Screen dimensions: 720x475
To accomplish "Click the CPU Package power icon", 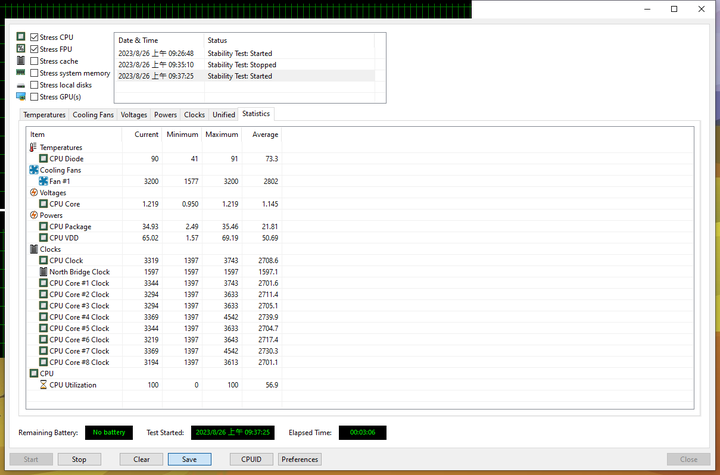I will coord(43,226).
